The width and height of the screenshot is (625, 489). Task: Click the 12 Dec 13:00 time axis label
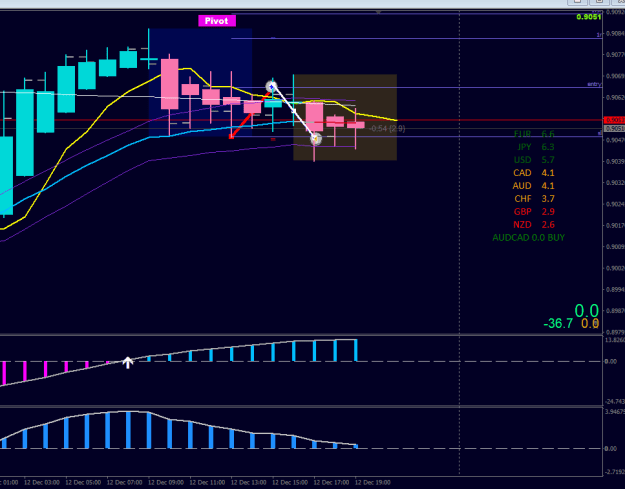(x=248, y=482)
